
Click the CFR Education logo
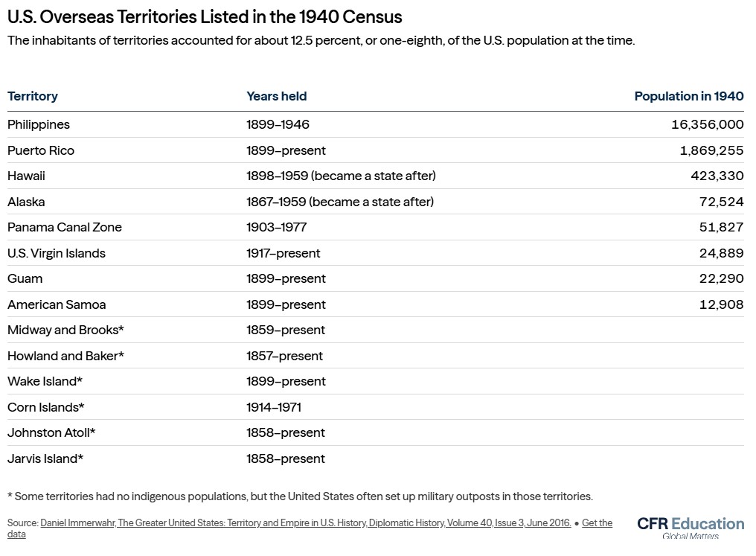[690, 527]
